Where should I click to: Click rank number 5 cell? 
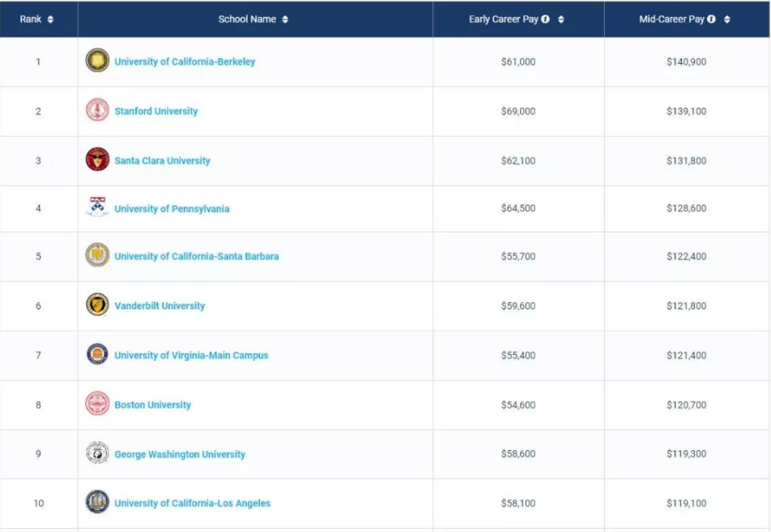pyautogui.click(x=38, y=257)
